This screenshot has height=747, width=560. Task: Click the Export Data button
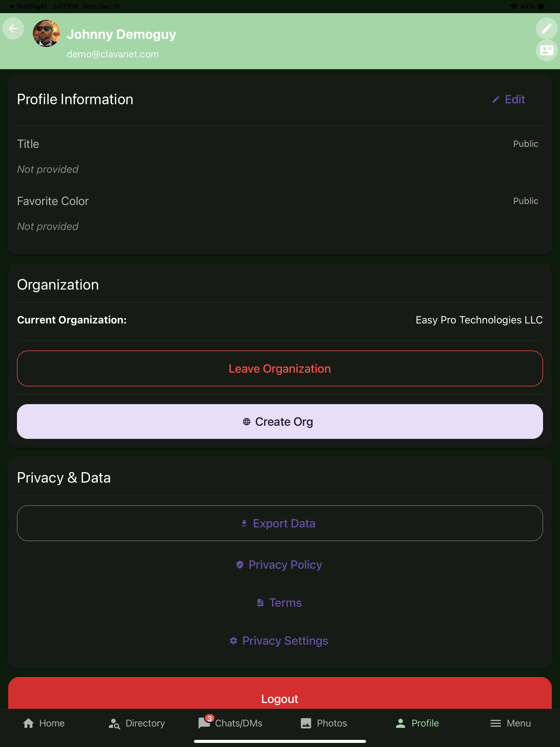click(x=280, y=523)
